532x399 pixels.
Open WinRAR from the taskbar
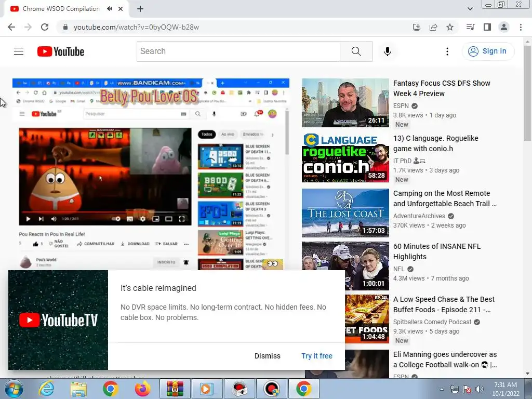tap(175, 389)
